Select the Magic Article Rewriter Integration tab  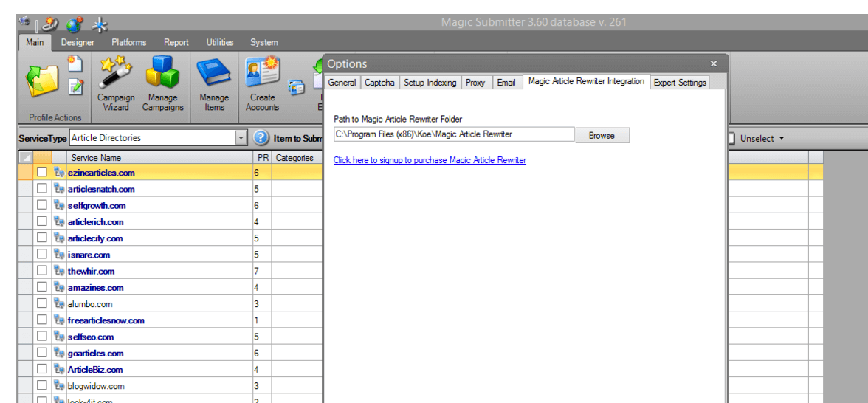(586, 81)
